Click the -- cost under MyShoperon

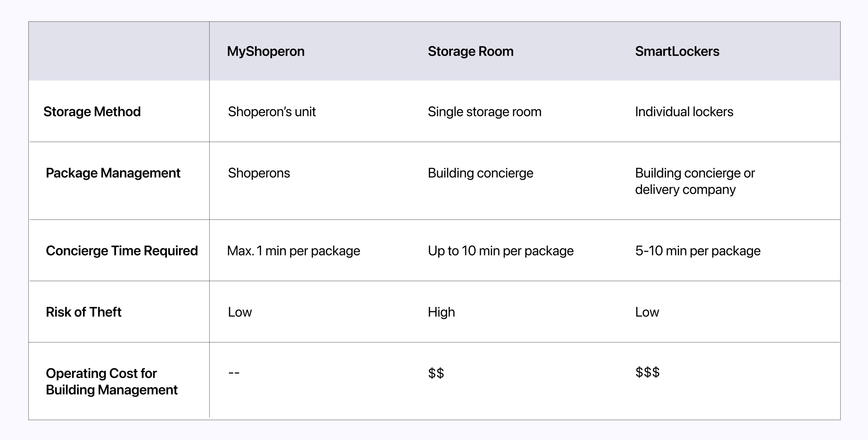tap(234, 373)
